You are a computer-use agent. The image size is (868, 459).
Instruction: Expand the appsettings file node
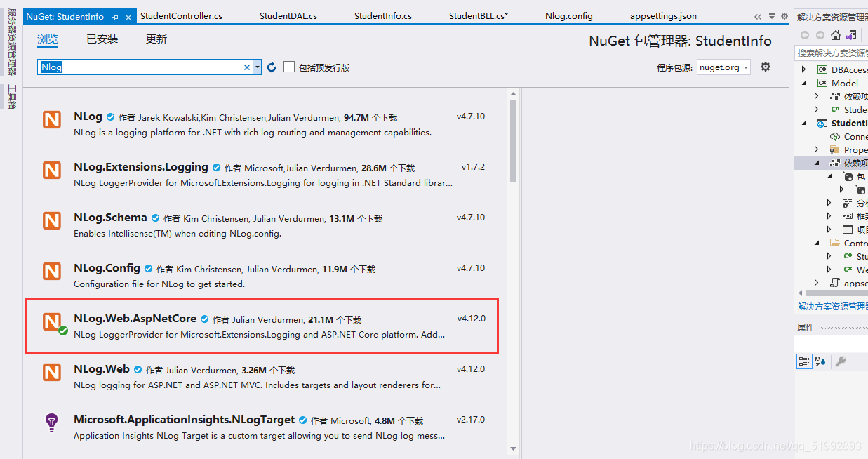tap(816, 283)
